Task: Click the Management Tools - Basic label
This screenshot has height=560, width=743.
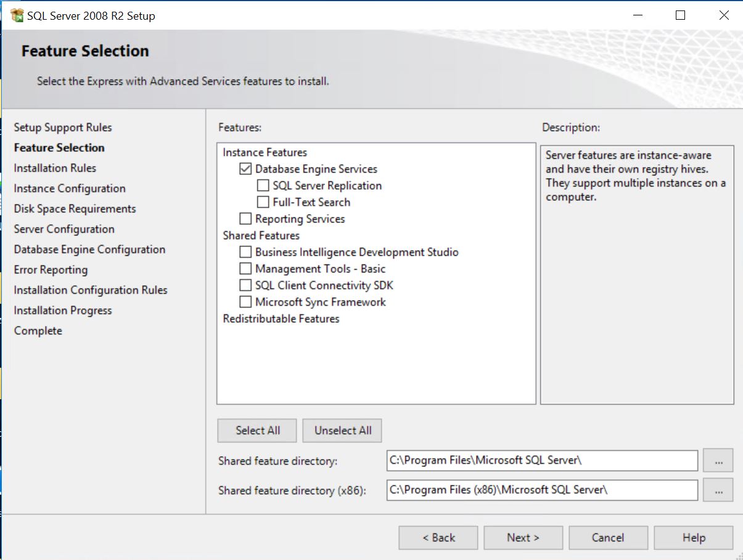Action: pos(321,269)
